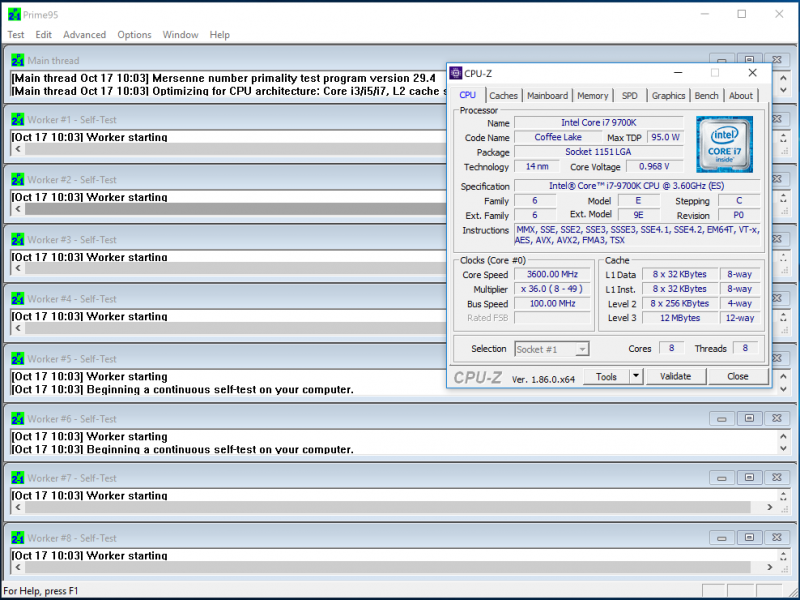Close the Worker #8 sub-window
800x600 pixels.
click(778, 538)
